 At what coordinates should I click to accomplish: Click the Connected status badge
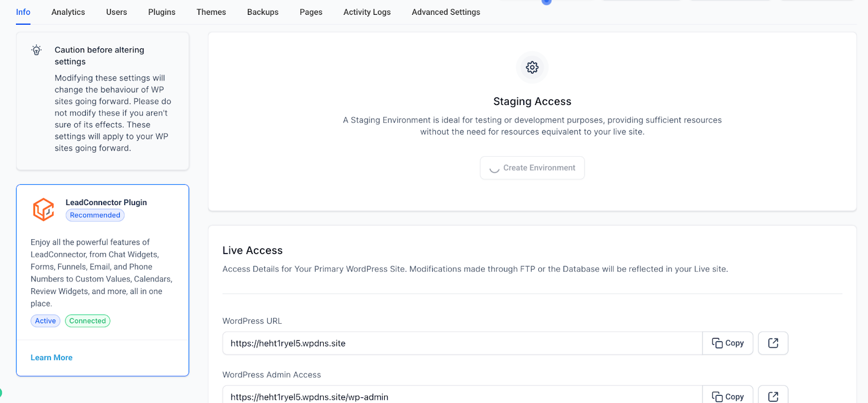point(87,321)
